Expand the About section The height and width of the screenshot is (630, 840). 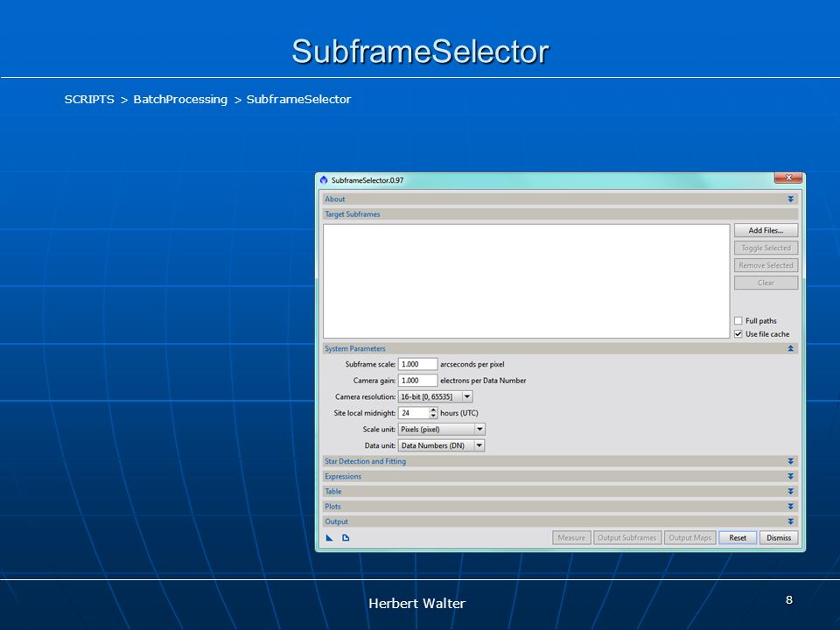pos(790,199)
